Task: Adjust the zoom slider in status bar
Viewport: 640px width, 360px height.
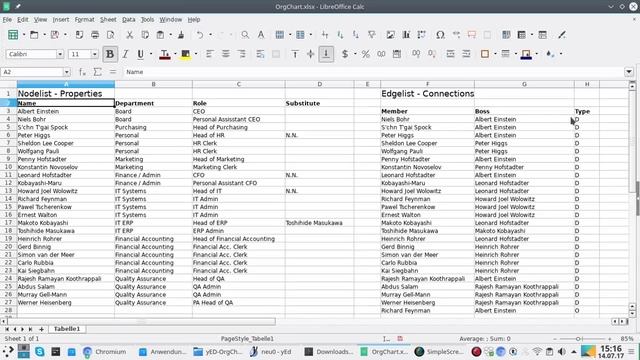Action: point(582,339)
